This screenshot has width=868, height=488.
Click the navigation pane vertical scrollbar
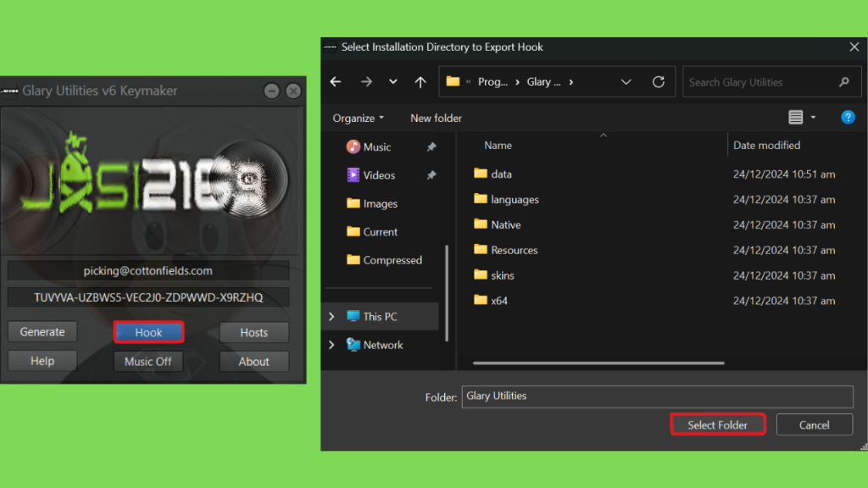(446, 293)
